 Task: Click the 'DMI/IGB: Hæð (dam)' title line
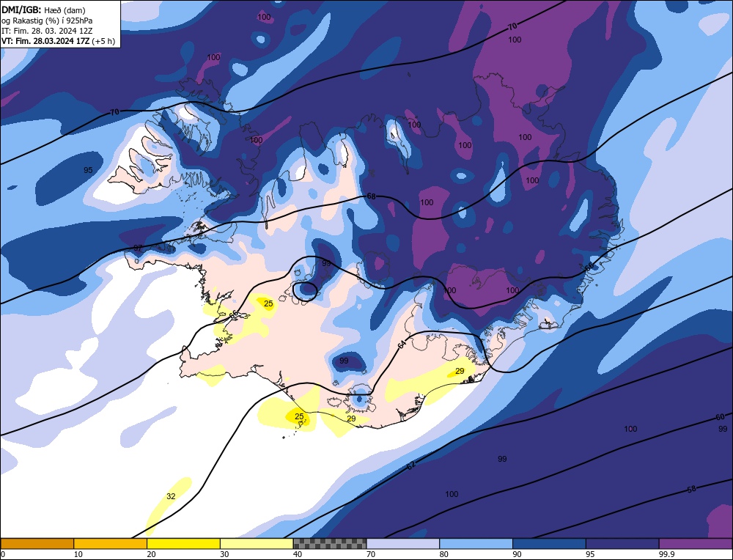coord(43,10)
